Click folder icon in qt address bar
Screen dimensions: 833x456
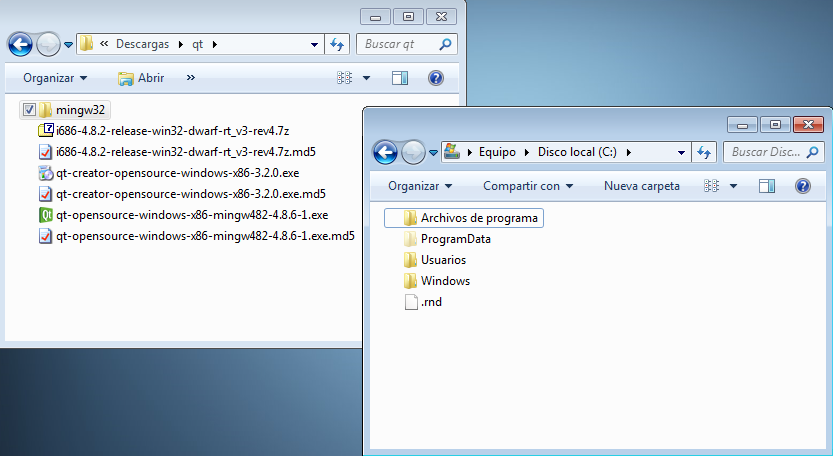pos(87,44)
